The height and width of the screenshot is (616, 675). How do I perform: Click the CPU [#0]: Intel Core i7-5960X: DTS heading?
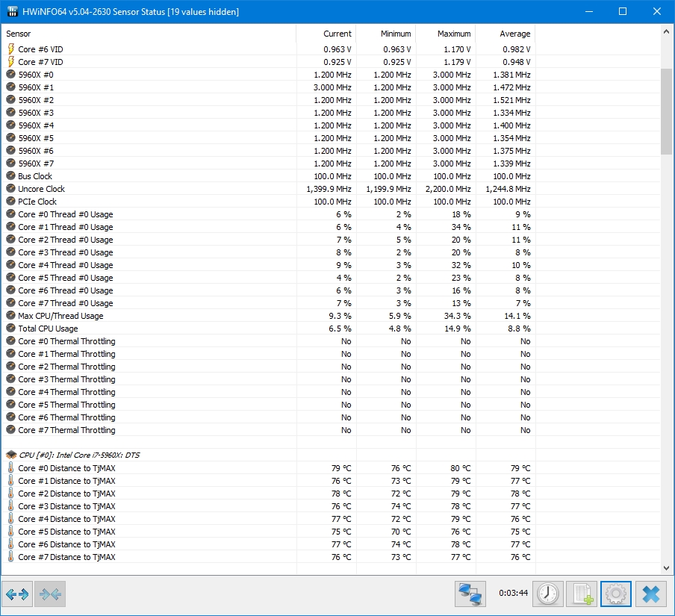pos(80,455)
